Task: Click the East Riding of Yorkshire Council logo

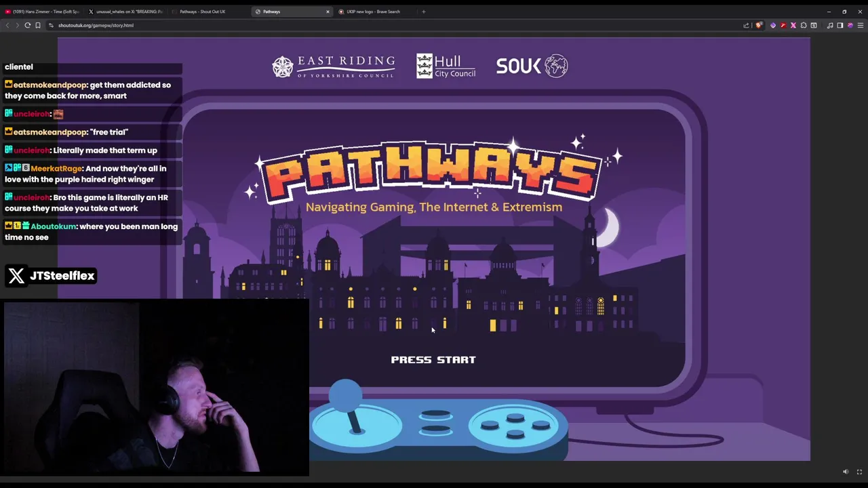Action: click(333, 66)
